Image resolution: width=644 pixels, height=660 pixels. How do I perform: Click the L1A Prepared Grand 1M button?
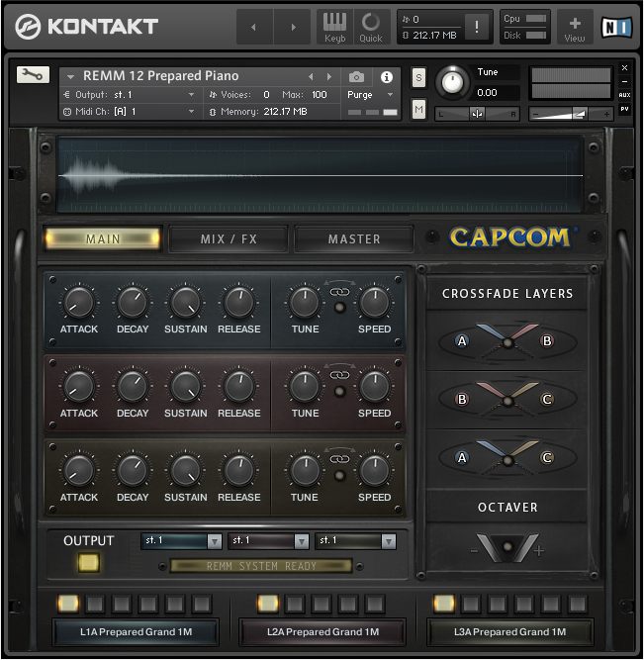click(136, 631)
